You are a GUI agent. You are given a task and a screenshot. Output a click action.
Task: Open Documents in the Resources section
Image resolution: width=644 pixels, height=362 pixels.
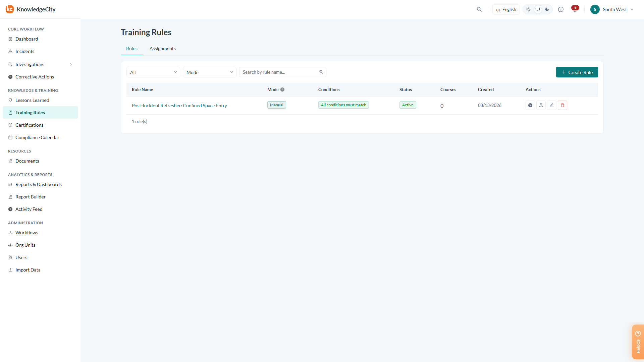pyautogui.click(x=40, y=161)
